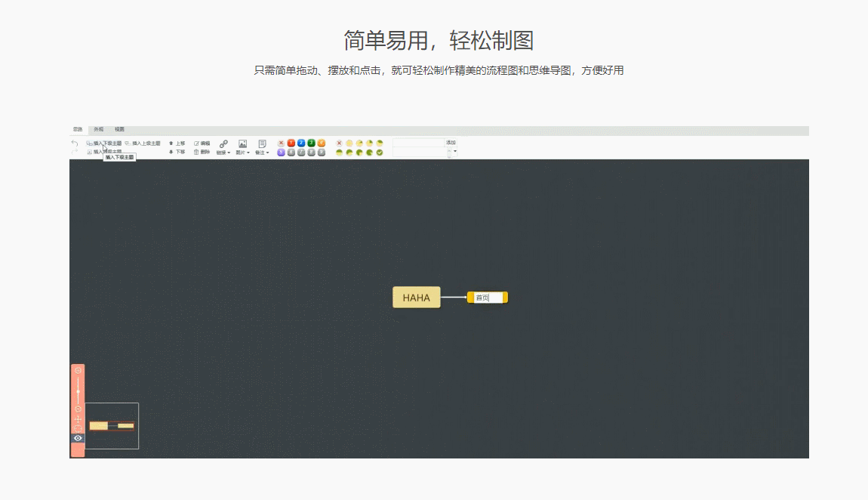
Task: Click the locate root node target icon
Action: 78,428
